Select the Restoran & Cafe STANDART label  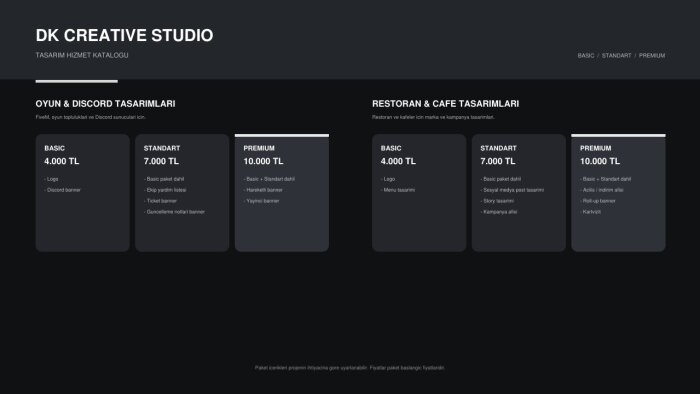pos(498,148)
